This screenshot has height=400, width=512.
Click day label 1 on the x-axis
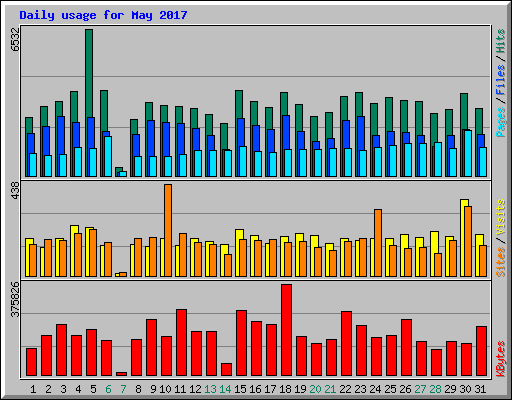pyautogui.click(x=33, y=389)
